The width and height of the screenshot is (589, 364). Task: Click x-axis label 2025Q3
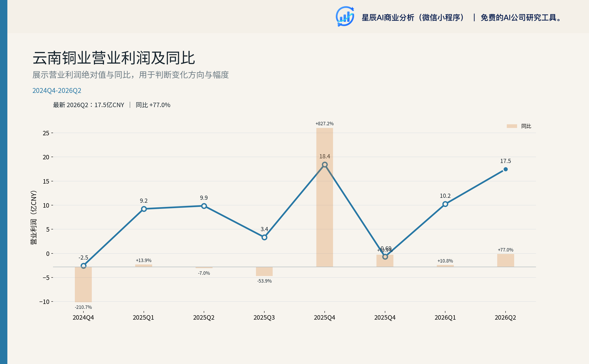[264, 318]
